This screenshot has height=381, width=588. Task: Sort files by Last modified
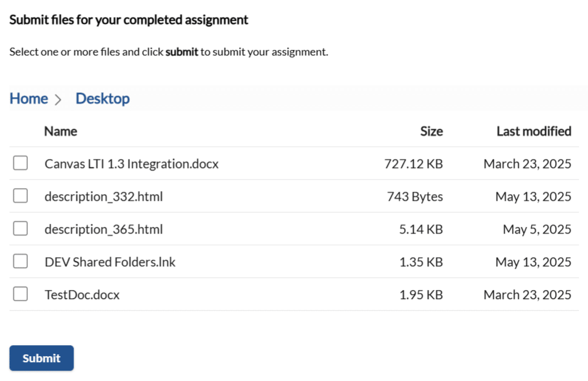534,131
